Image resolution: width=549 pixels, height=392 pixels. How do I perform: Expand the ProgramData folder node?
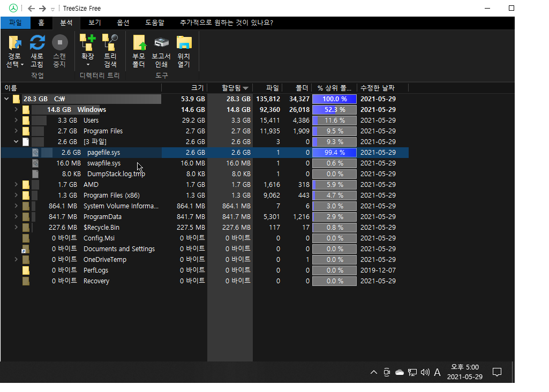16,217
